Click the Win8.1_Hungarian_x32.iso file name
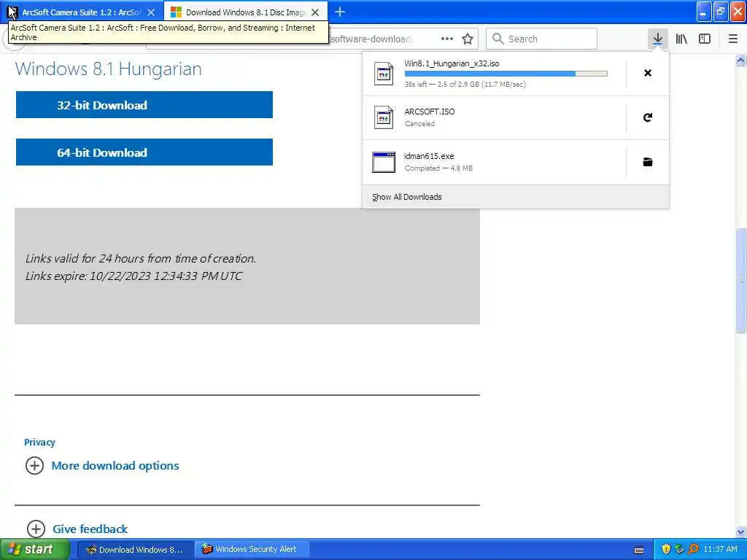The width and height of the screenshot is (747, 560). [452, 63]
